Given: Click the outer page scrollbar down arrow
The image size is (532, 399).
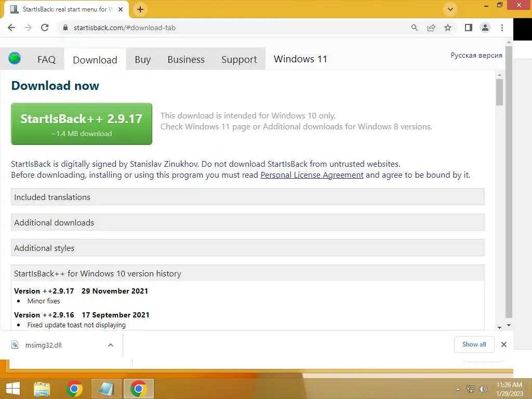Looking at the screenshot, I should click(x=509, y=325).
